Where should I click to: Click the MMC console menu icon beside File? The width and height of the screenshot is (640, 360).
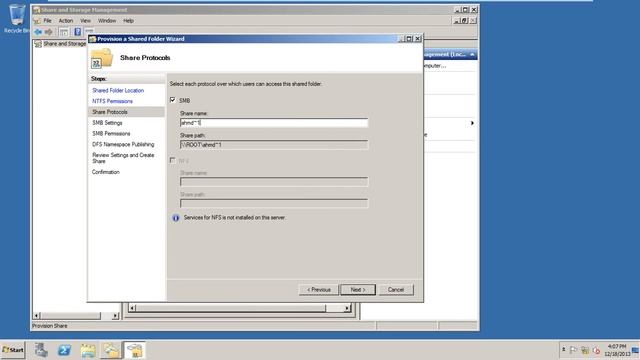37,20
